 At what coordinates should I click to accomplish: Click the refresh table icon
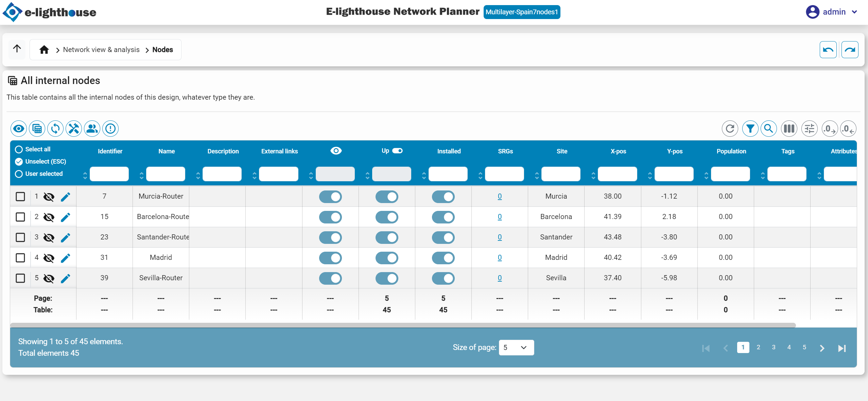point(730,129)
